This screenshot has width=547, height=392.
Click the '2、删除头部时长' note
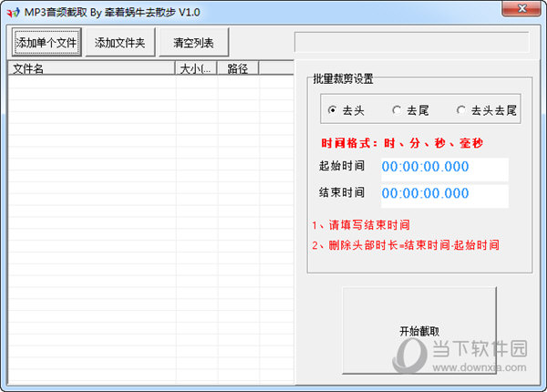pyautogui.click(x=406, y=245)
